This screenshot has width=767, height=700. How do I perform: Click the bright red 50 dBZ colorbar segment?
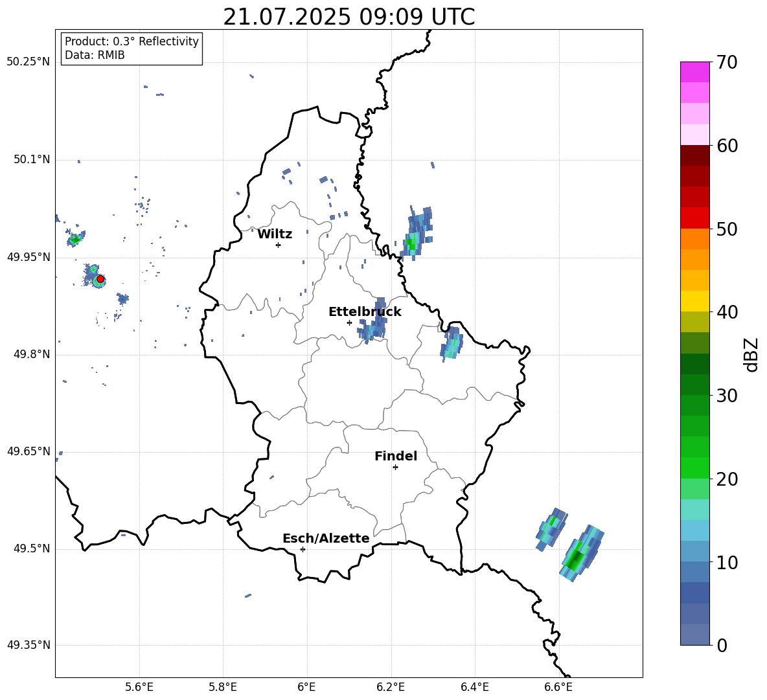pyautogui.click(x=694, y=218)
